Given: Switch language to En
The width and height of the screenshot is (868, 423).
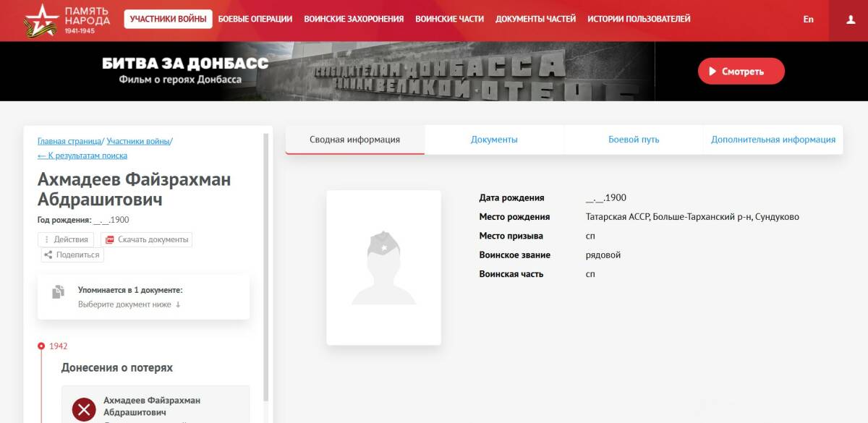Looking at the screenshot, I should (x=808, y=20).
